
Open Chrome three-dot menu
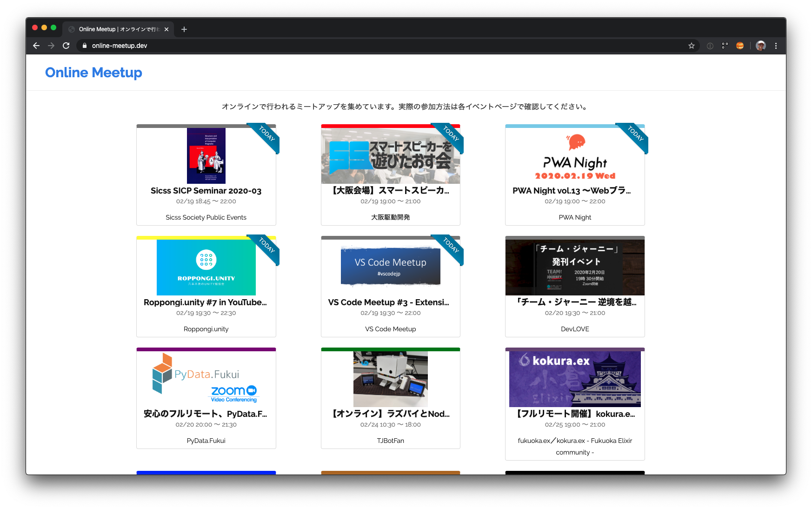(776, 46)
